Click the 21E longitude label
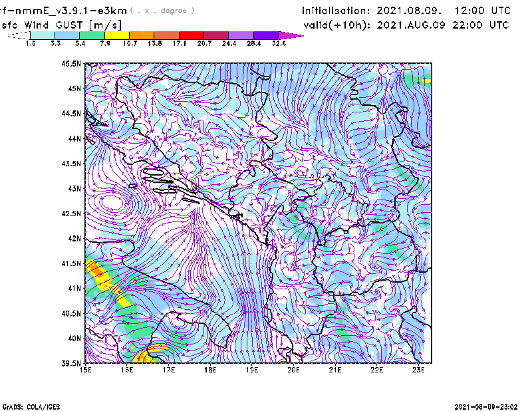 [x=335, y=370]
